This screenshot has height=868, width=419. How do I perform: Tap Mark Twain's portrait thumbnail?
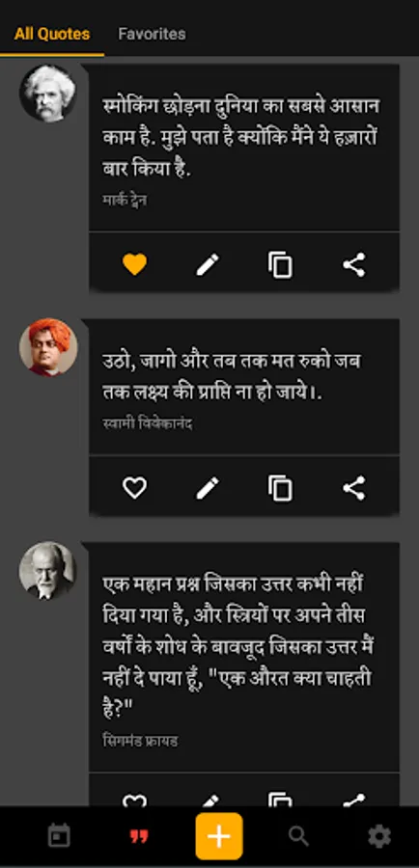tap(47, 93)
